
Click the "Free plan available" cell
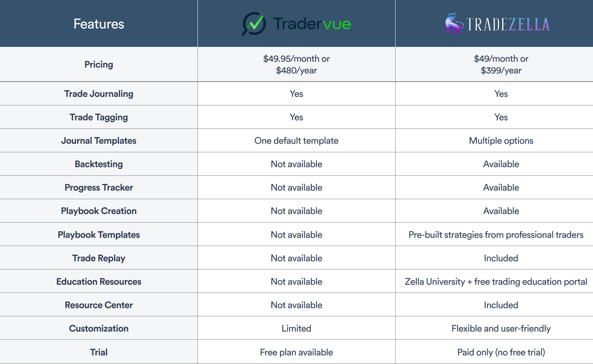pos(296,352)
